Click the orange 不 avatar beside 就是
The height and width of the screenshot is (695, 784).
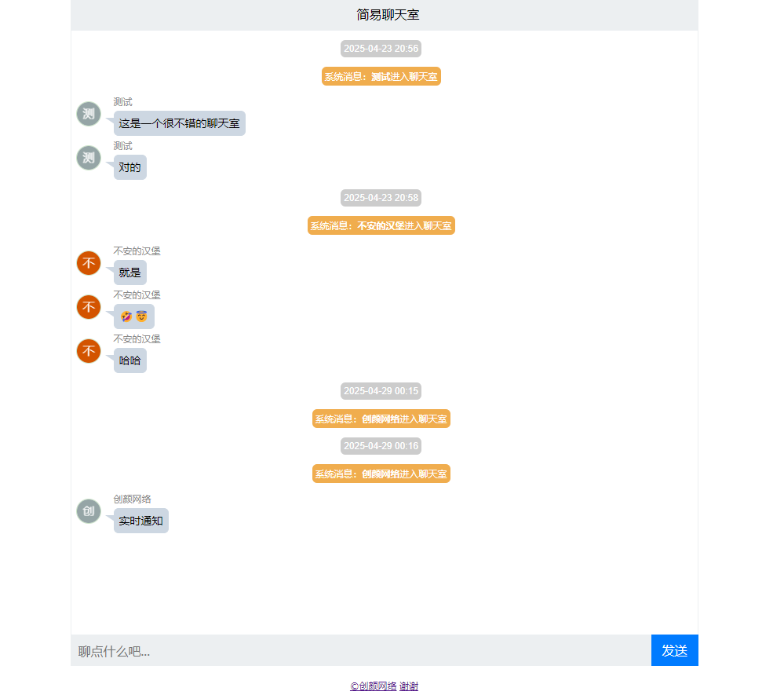click(x=89, y=263)
